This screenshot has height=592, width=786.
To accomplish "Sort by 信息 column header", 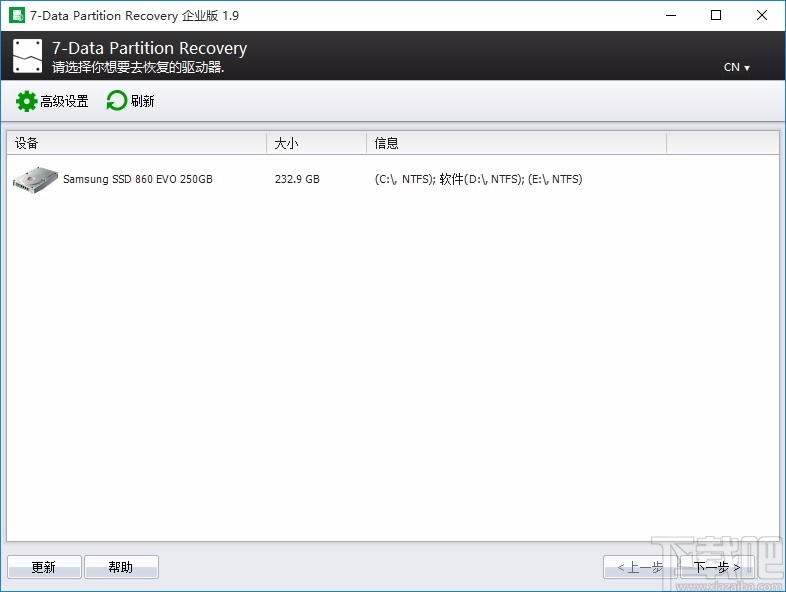I will (516, 143).
